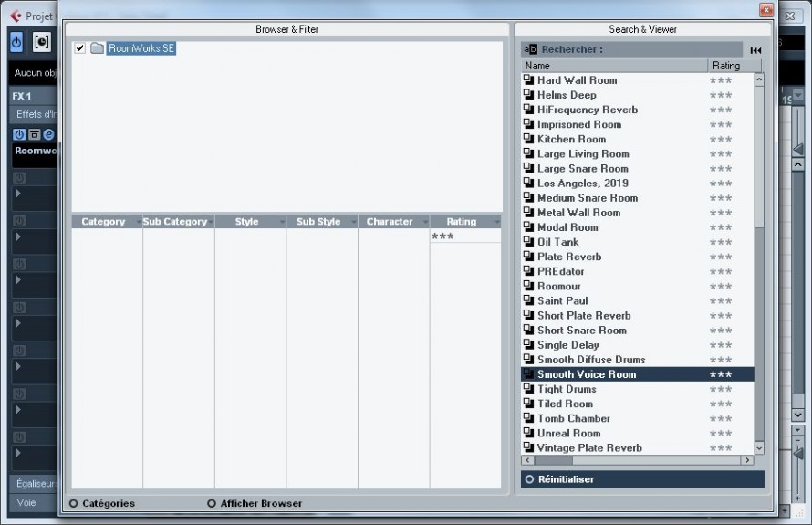
Task: Click the Réinitialiser button
Action: pos(566,479)
